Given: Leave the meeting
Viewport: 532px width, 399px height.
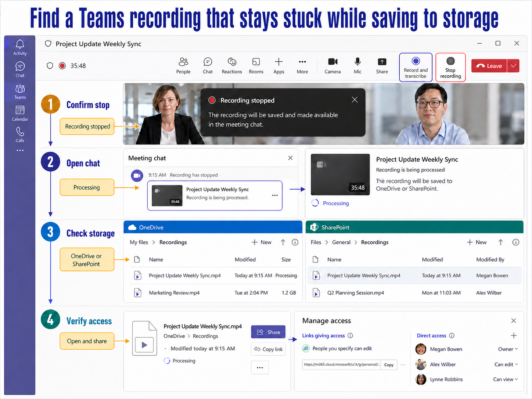Looking at the screenshot, I should click(489, 66).
